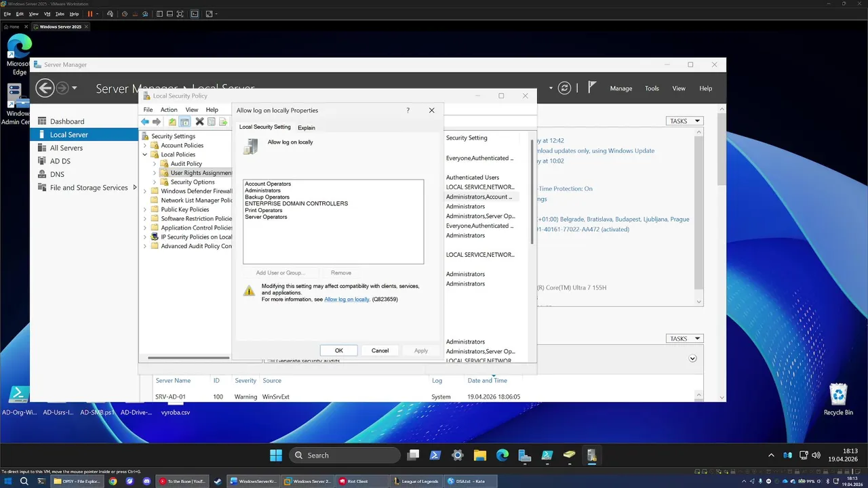Click the Server Manager back arrow button
The image size is (868, 488).
point(45,88)
